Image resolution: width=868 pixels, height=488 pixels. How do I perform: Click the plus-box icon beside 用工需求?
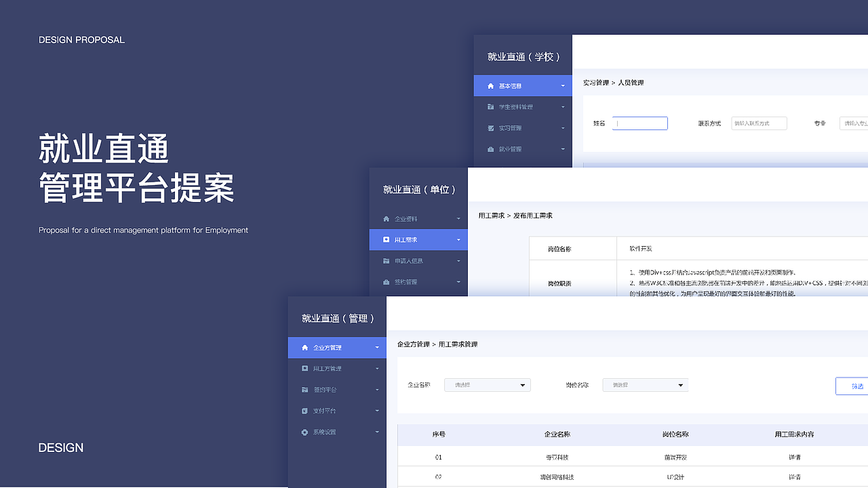pyautogui.click(x=387, y=240)
